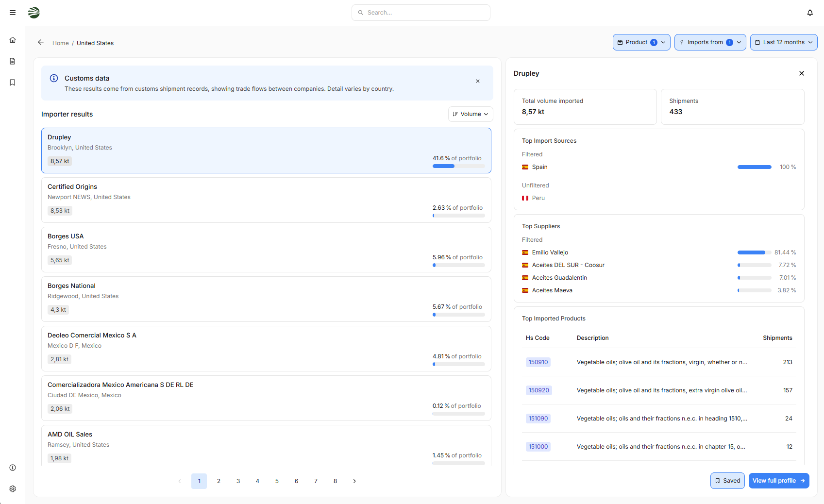
Task: Click the Peru flag icon
Action: pos(525,198)
